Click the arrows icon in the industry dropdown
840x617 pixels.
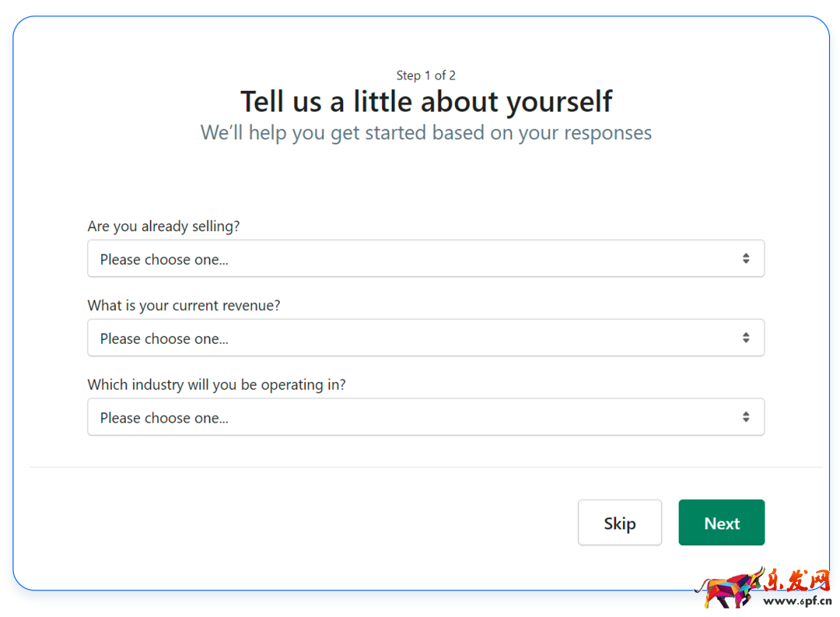pos(746,417)
